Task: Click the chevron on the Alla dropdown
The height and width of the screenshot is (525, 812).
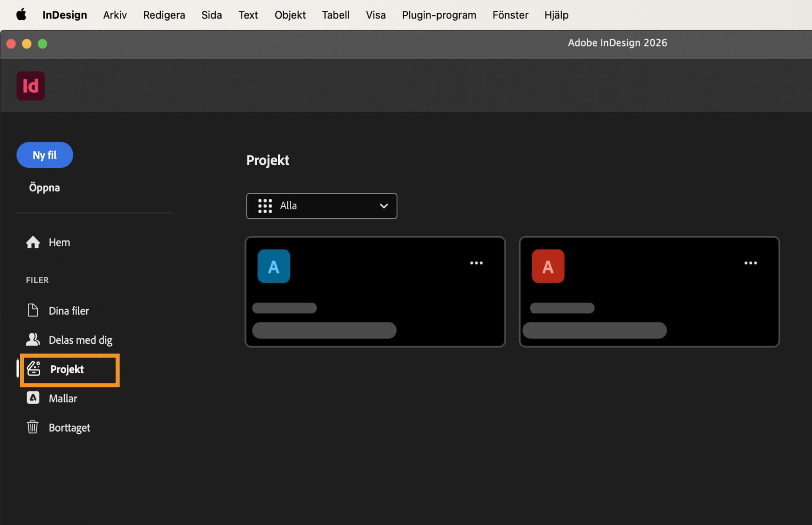Action: pos(384,206)
